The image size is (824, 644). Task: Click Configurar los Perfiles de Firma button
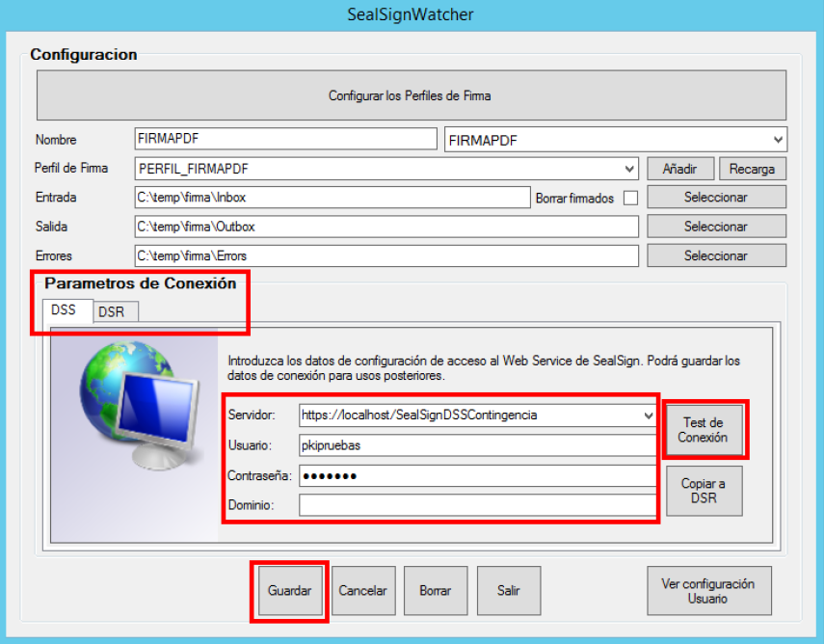[412, 95]
